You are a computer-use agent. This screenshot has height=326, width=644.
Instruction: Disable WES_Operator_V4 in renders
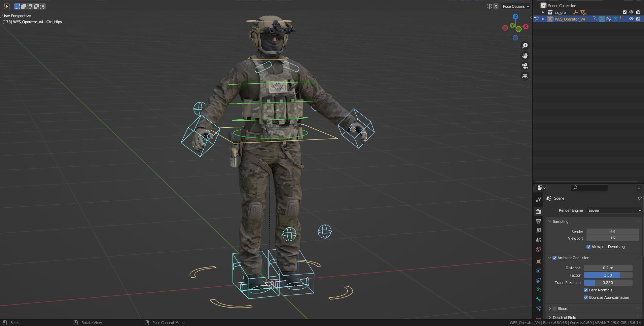[638, 19]
